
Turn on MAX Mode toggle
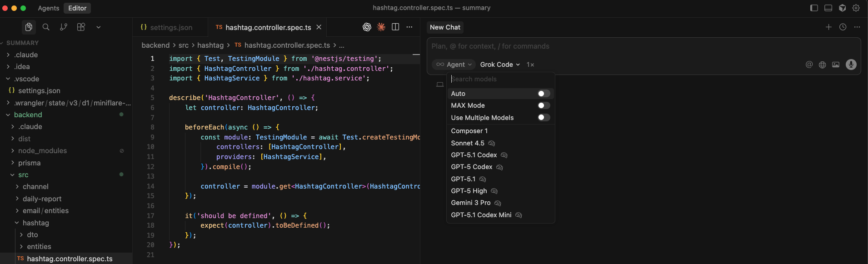544,105
